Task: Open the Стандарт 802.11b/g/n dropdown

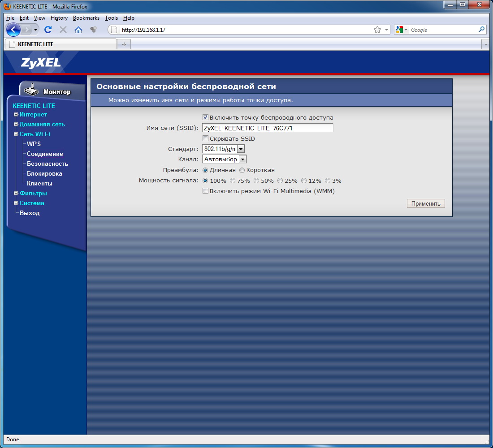Action: 241,149
